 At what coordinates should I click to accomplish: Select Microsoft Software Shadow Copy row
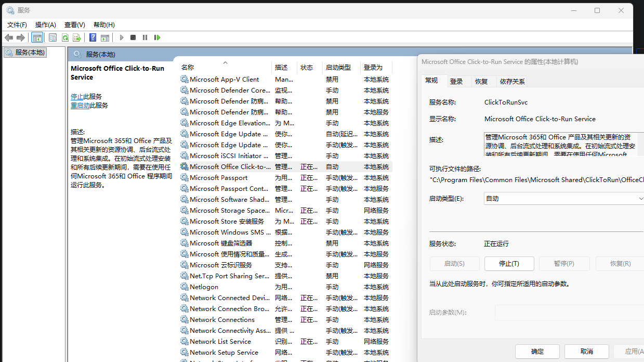point(285,199)
